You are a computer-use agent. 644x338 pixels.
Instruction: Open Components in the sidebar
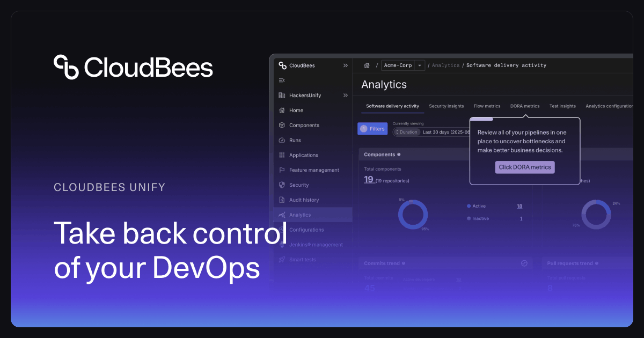coord(313,125)
